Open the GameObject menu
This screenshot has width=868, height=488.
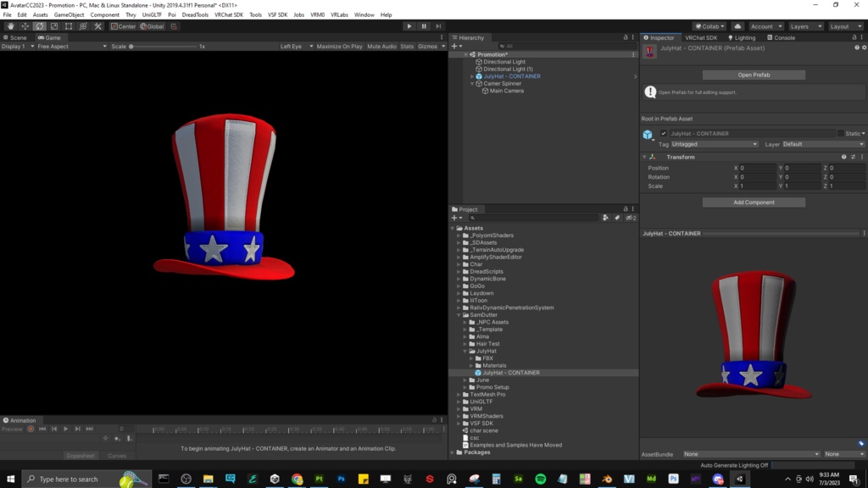pyautogui.click(x=67, y=14)
